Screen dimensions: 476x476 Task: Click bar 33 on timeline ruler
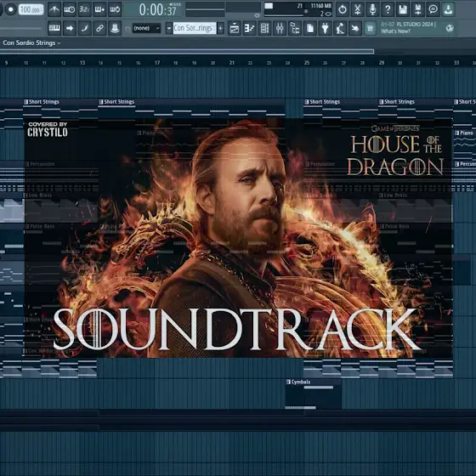(456, 63)
